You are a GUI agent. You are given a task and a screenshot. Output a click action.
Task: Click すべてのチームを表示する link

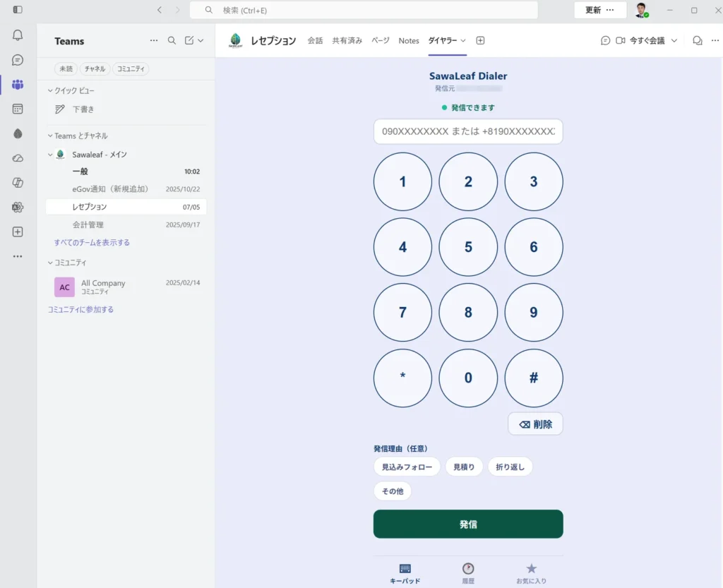(92, 242)
